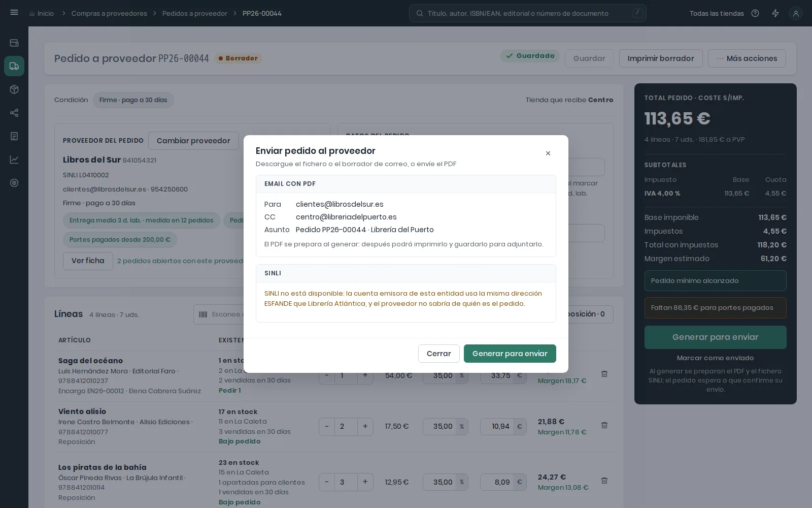This screenshot has height=508, width=812.
Task: Open Ver ficha for Libros del Sur
Action: click(88, 261)
